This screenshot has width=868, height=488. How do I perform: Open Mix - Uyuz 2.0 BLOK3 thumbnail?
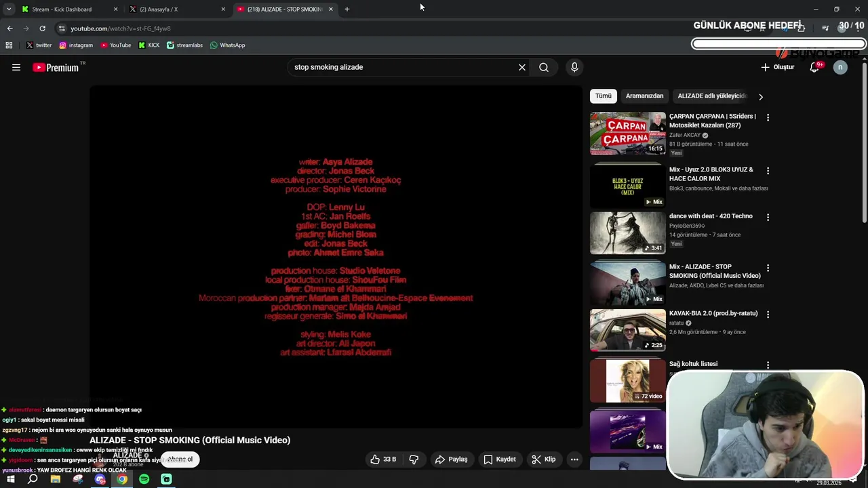[x=628, y=185]
